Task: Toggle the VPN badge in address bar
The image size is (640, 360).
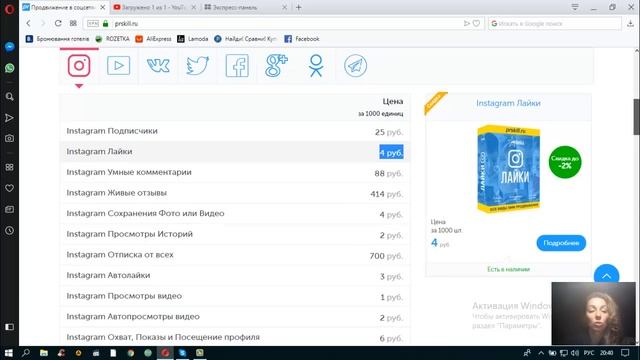Action: pos(93,24)
